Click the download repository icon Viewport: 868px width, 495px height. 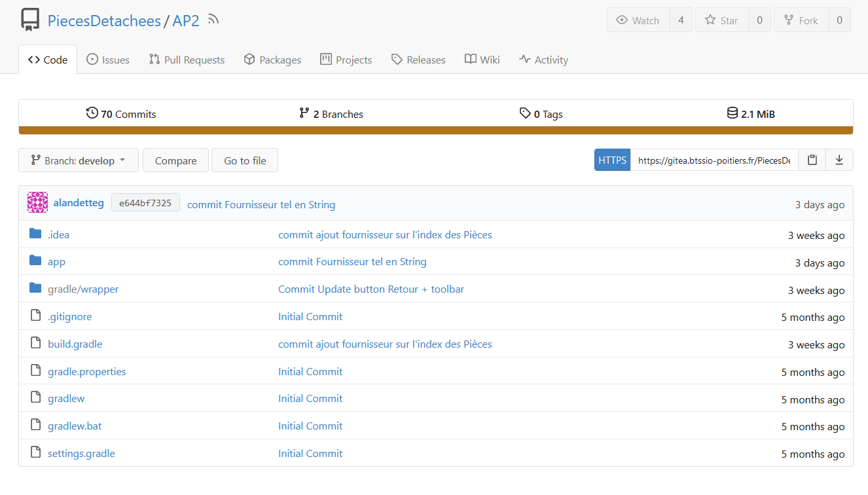coord(839,160)
